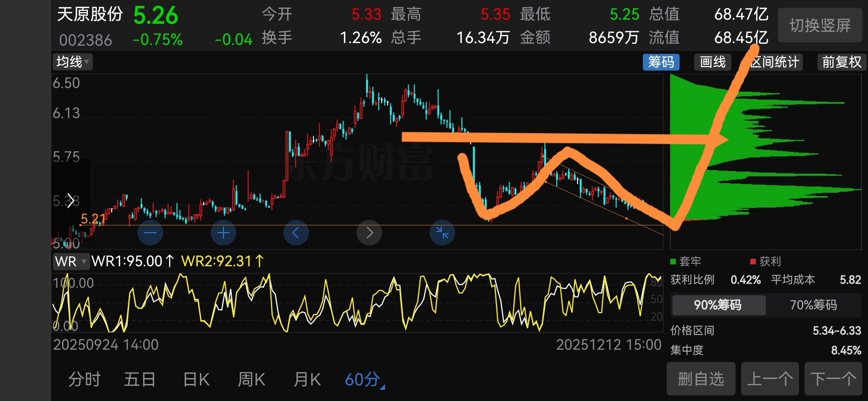The image size is (868, 401).
Task: Select the 70%筹码 option
Action: click(x=813, y=305)
